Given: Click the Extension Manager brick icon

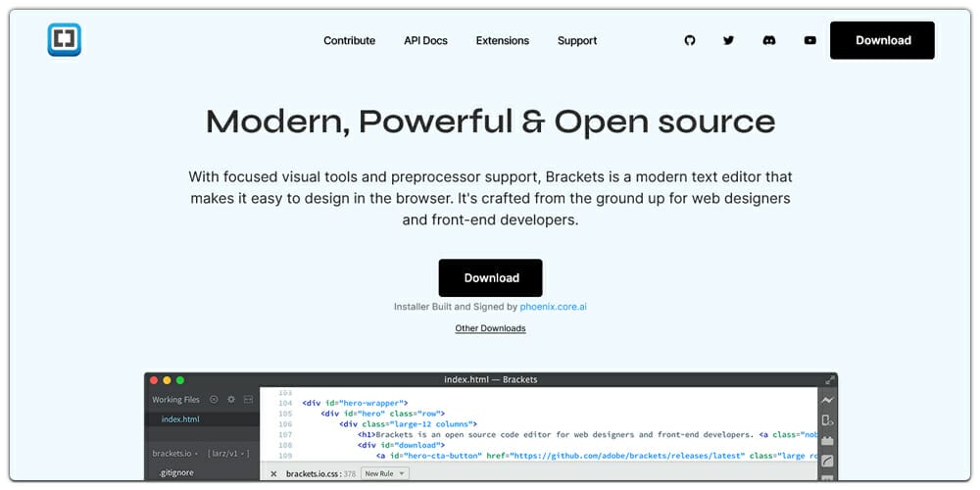Looking at the screenshot, I should (827, 441).
